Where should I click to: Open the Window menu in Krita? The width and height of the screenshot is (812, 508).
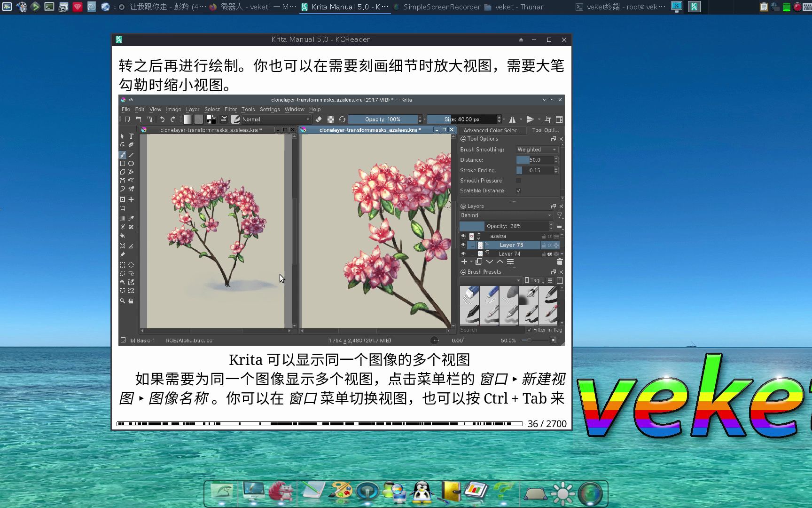(x=295, y=109)
